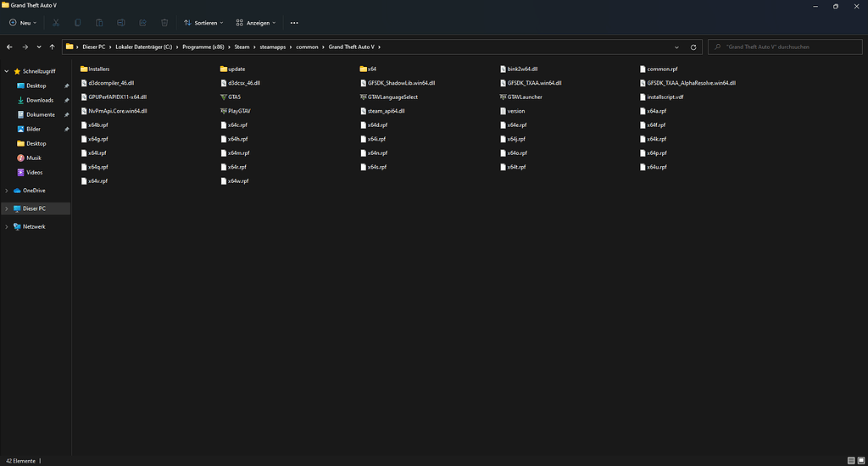
Task: Select the file x64u.rpf
Action: (x=654, y=167)
